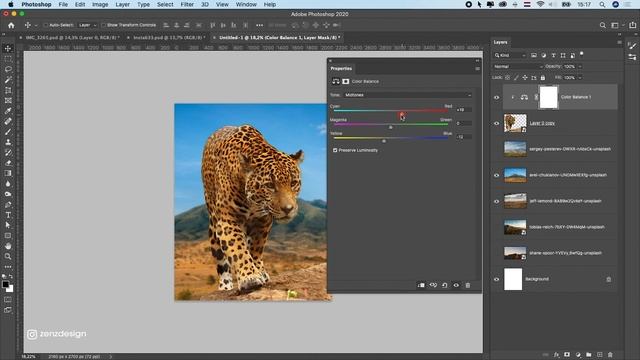Select the mask icon in Properties panel

pyautogui.click(x=345, y=81)
